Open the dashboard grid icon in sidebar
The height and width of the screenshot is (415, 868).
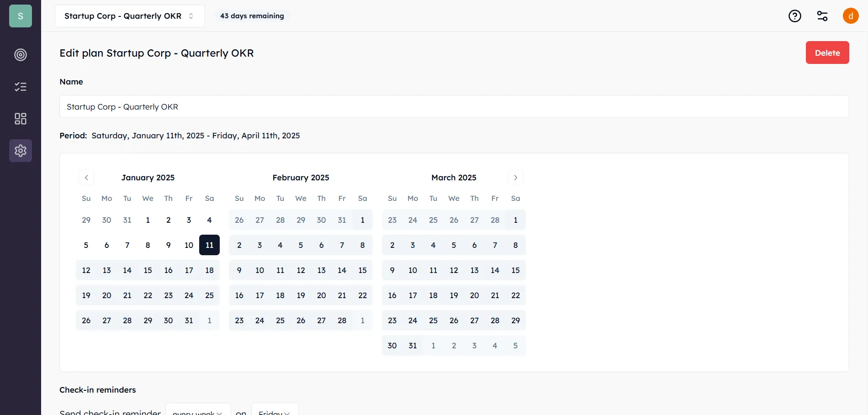click(x=21, y=119)
